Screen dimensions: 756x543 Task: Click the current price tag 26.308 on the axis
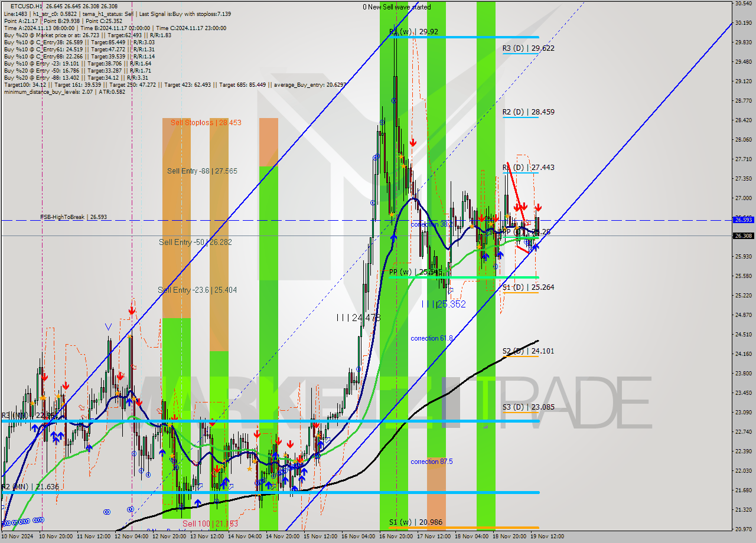(743, 235)
